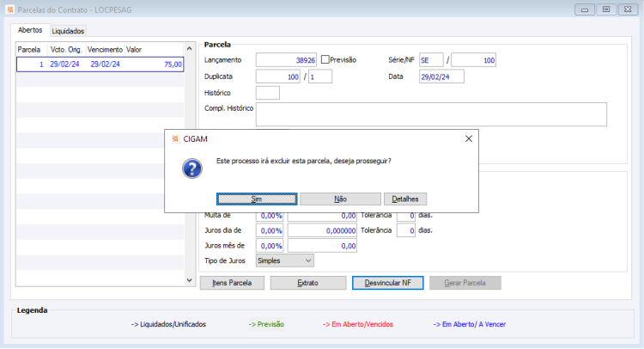Click the Desvincular NF button
The width and height of the screenshot is (644, 349).
pos(388,283)
